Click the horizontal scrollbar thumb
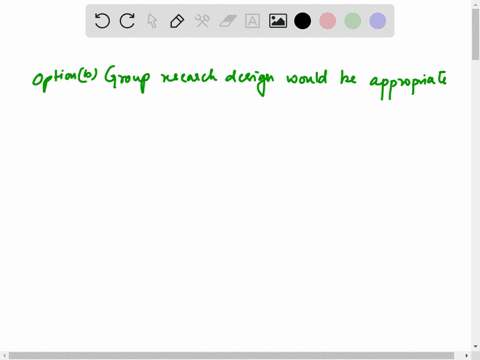Image resolution: width=480 pixels, height=360 pixels. (x=231, y=356)
